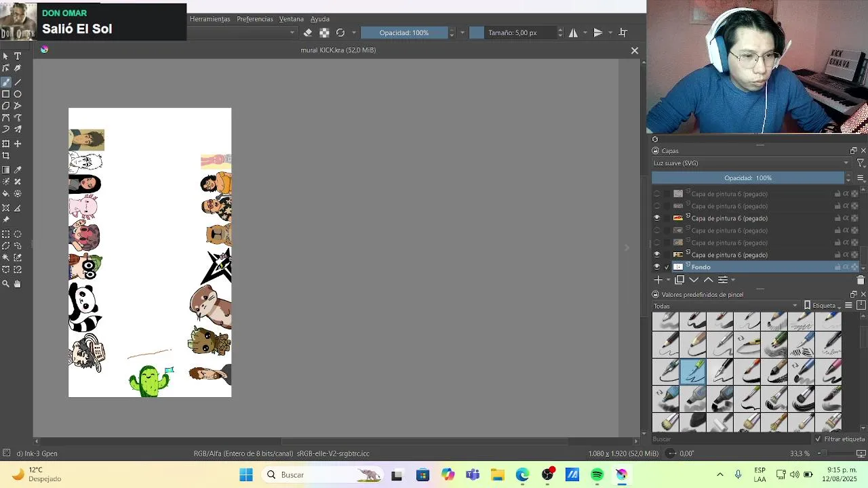Image resolution: width=868 pixels, height=488 pixels.
Task: Select the Ellipse shape tool
Action: coord(18,94)
